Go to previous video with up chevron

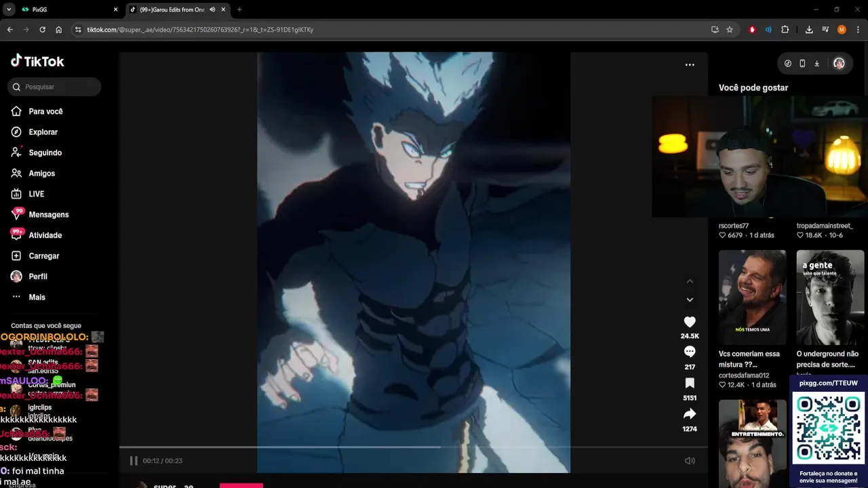(x=690, y=281)
